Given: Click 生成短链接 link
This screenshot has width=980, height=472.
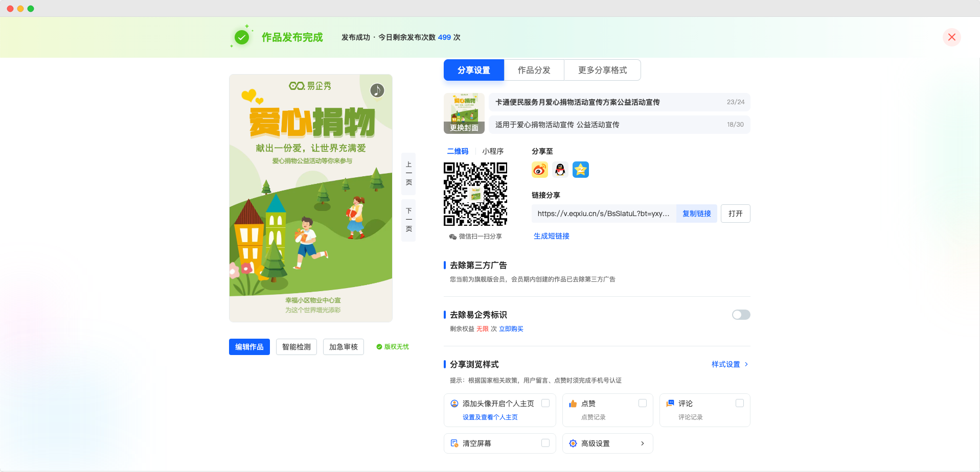Looking at the screenshot, I should click(552, 236).
